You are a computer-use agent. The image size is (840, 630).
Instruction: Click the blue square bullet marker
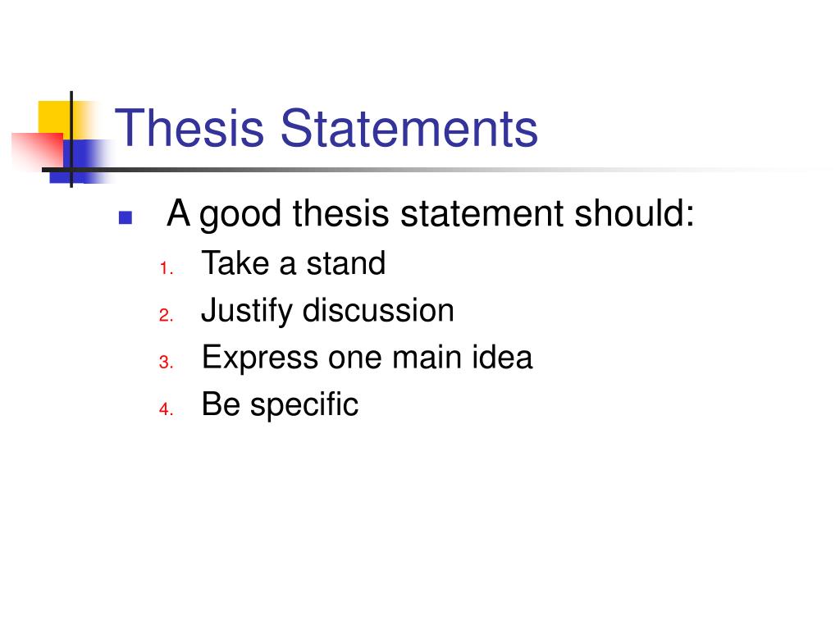tap(126, 217)
